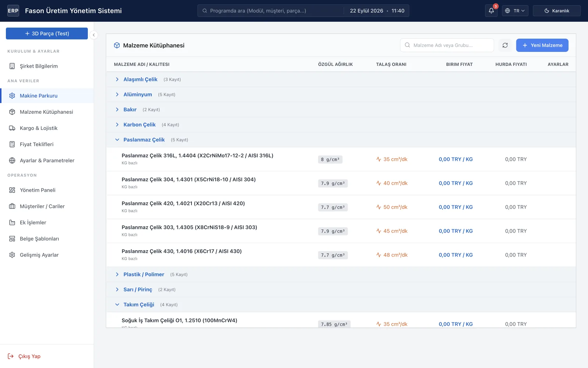Image resolution: width=588 pixels, height=368 pixels.
Task: Click 0,00 TRY / KG for Paslanmaz Çelik 430
Action: [456, 255]
